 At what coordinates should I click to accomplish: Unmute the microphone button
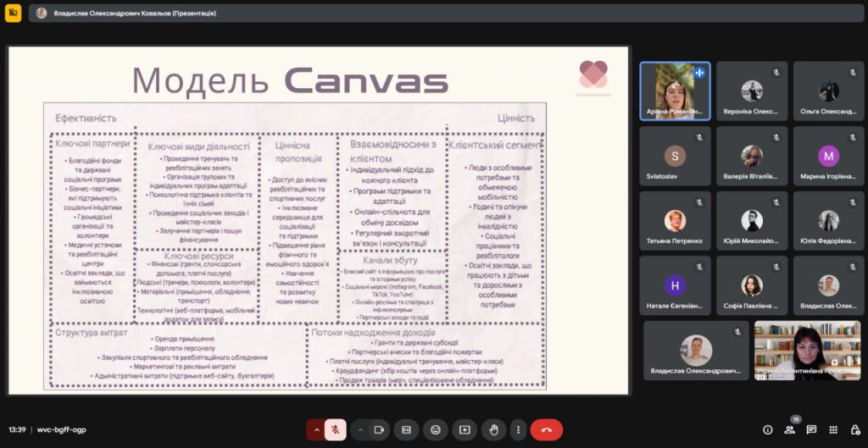tap(336, 429)
